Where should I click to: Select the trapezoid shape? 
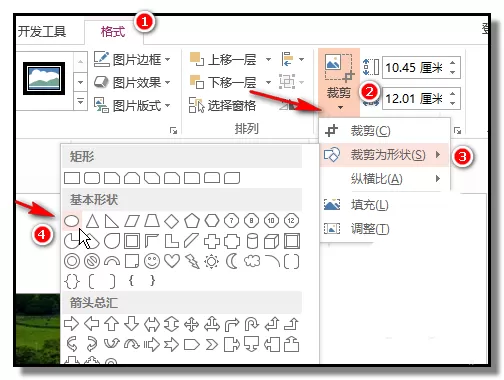[152, 221]
